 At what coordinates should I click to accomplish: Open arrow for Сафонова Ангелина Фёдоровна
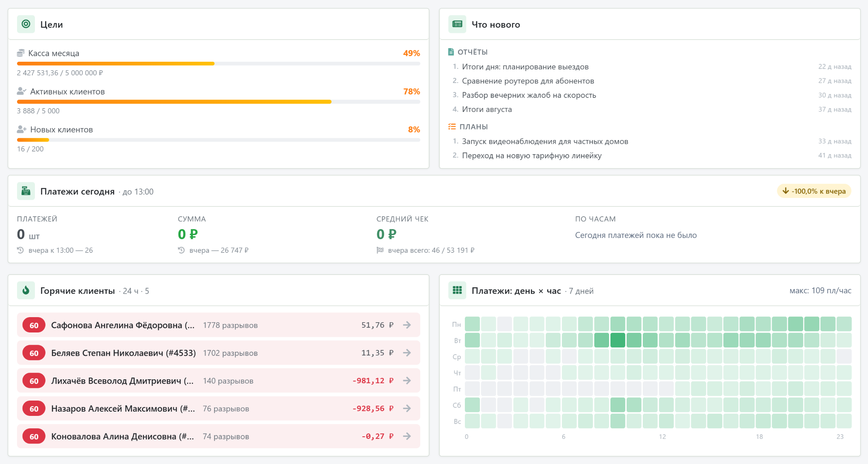pyautogui.click(x=407, y=325)
